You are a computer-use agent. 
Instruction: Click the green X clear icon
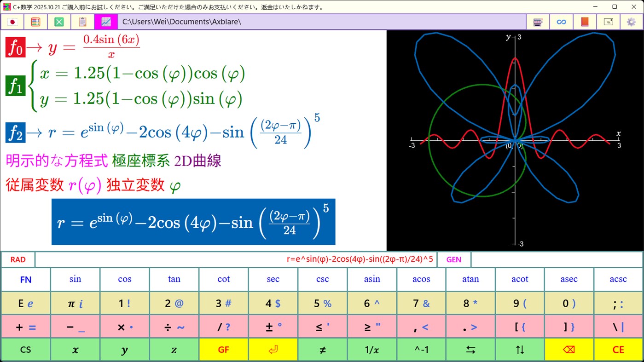tap(58, 22)
